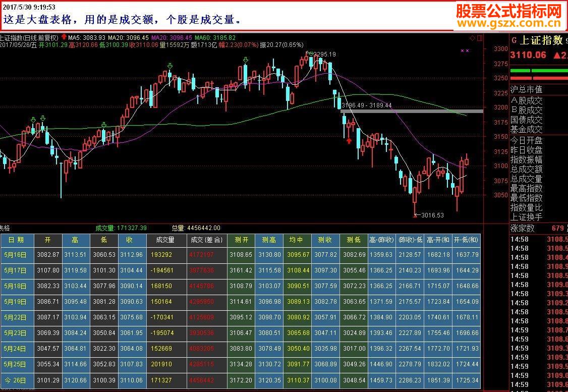Click the diamond icon at chart top-right

472,38
